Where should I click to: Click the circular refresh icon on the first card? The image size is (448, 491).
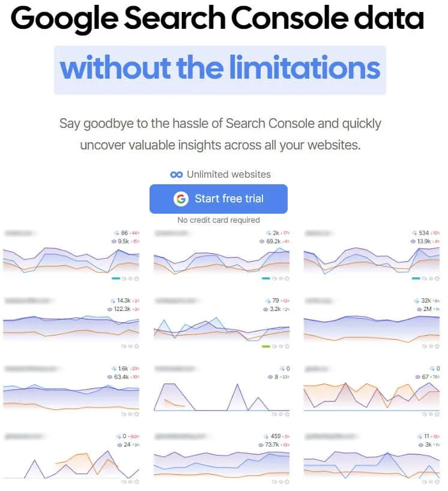(124, 277)
